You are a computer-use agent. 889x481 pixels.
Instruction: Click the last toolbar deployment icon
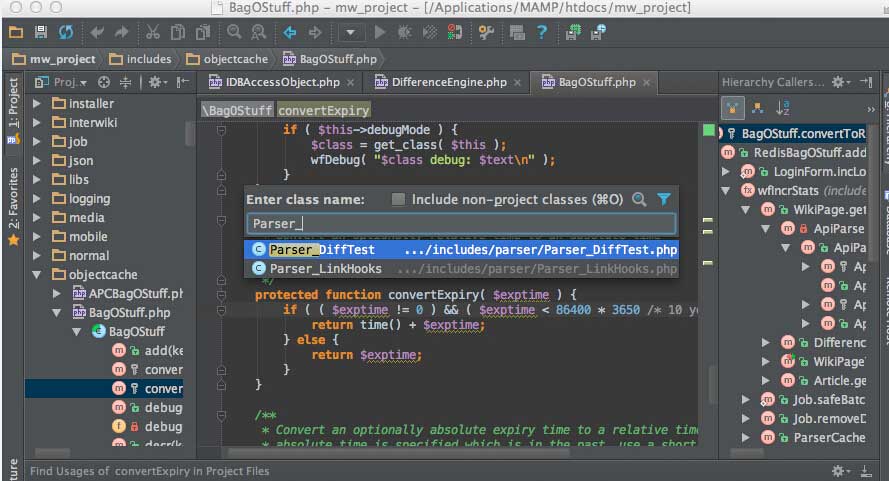[598, 32]
